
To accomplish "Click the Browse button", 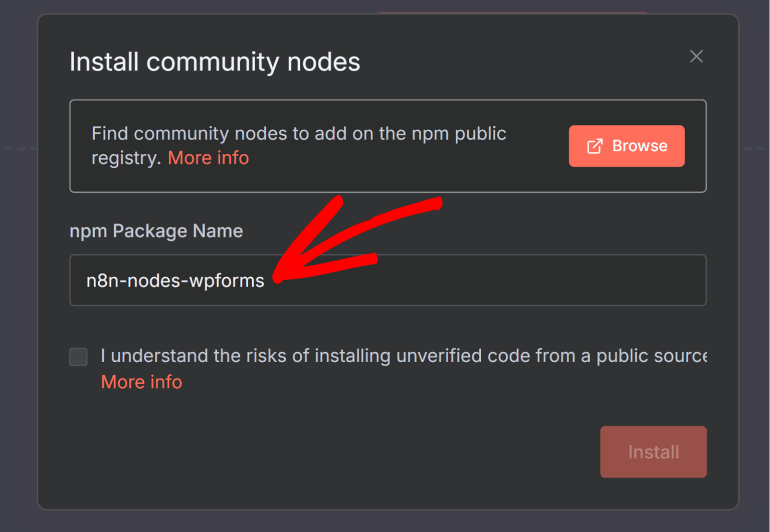I will [x=627, y=146].
